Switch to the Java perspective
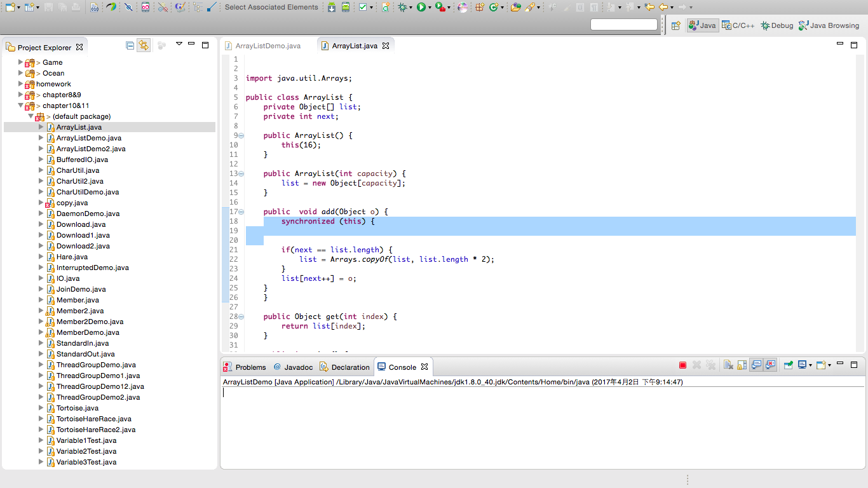This screenshot has width=868, height=488. pyautogui.click(x=702, y=25)
